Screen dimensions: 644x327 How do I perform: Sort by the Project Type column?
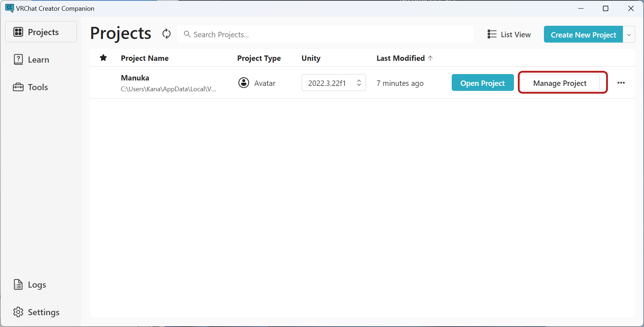coord(259,58)
